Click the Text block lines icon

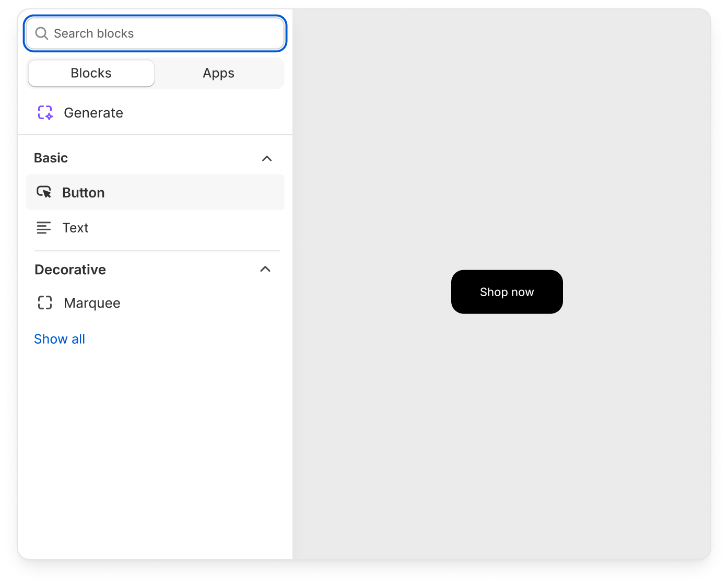[44, 228]
